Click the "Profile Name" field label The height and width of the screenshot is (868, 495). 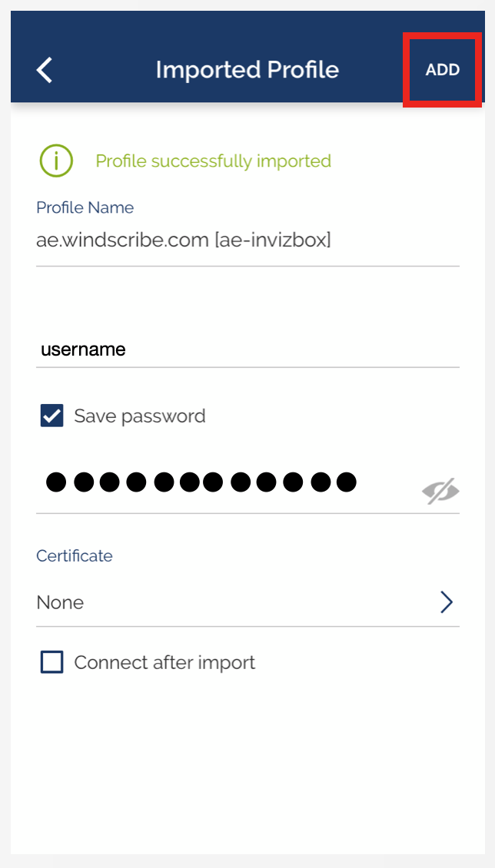tap(85, 207)
